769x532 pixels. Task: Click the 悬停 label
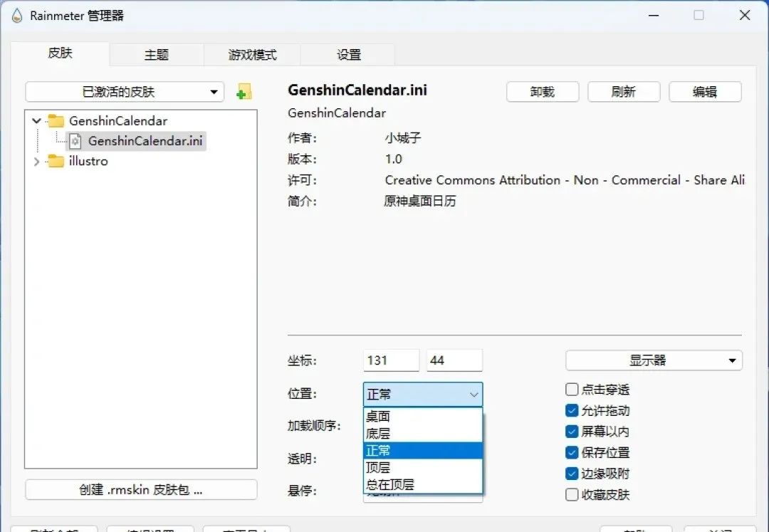coord(302,490)
